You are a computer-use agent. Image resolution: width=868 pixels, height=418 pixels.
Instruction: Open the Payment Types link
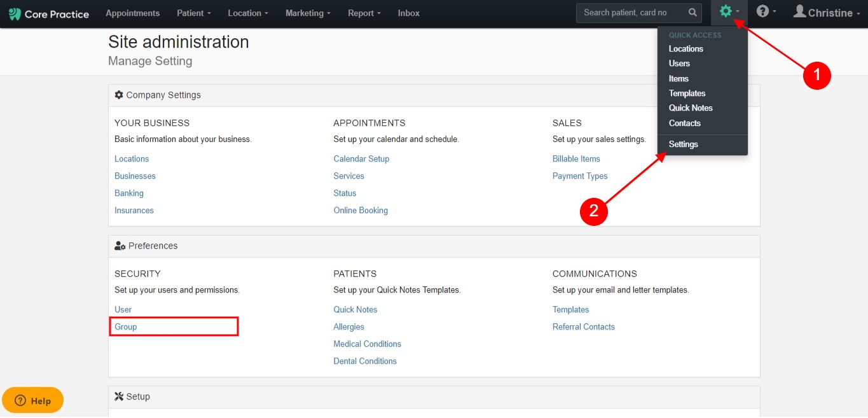coord(580,176)
